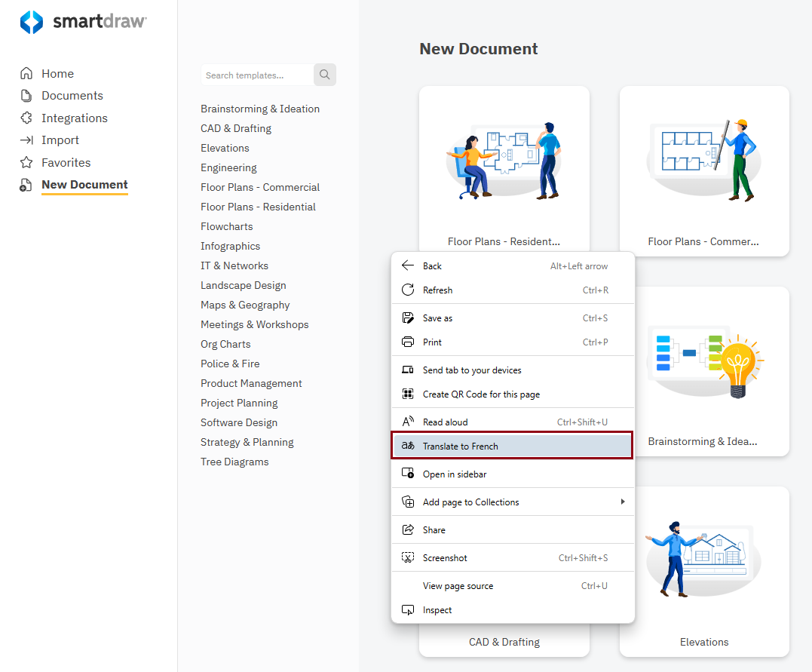Select Translate to French menu entry
The height and width of the screenshot is (672, 812).
pos(460,446)
